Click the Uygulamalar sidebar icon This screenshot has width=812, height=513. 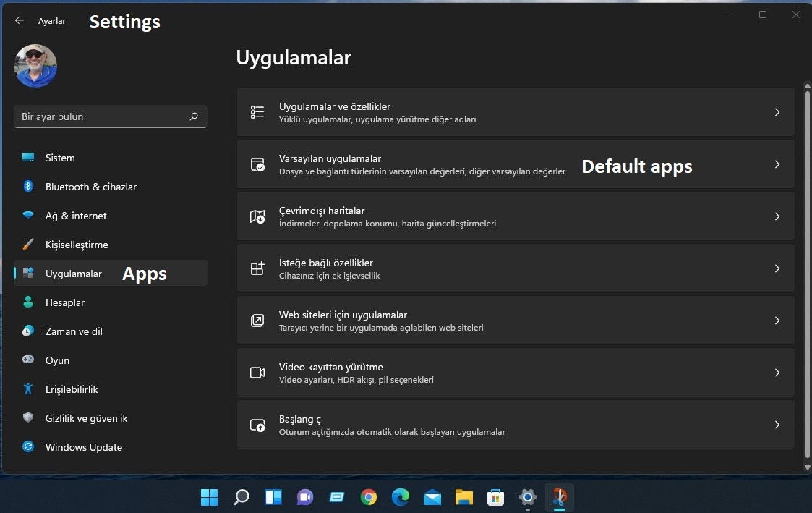coord(28,273)
